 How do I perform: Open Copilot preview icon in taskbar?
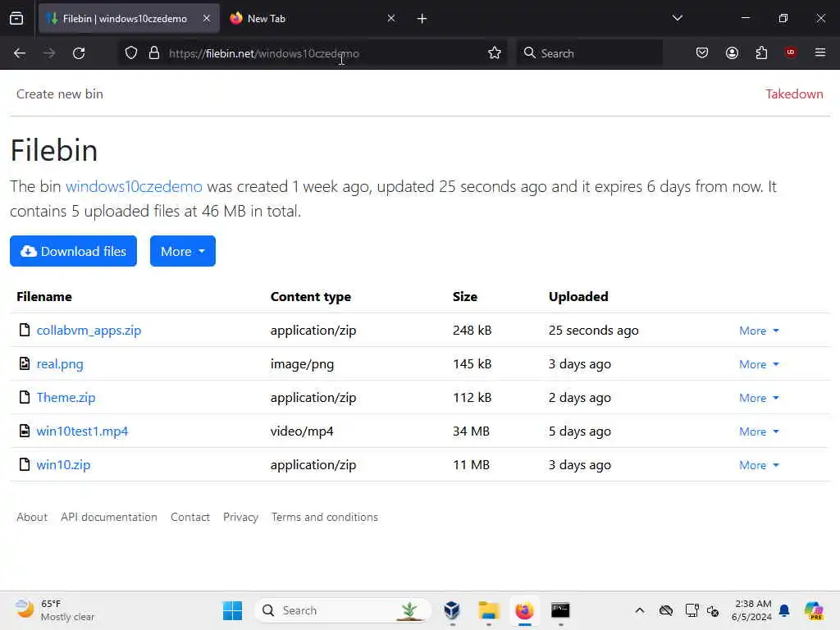pos(814,610)
